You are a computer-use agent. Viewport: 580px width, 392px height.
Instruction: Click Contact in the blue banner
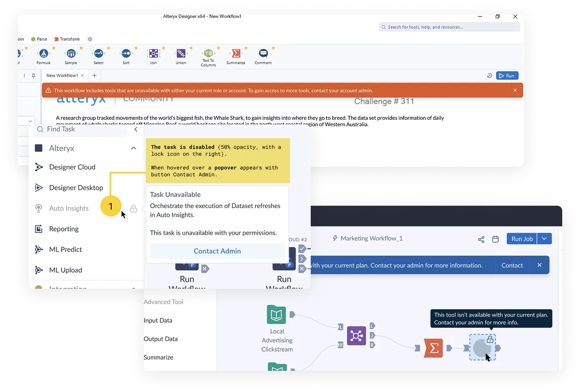(x=512, y=265)
